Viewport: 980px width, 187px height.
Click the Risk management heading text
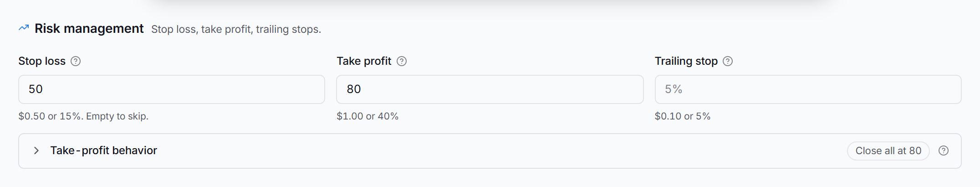tap(89, 28)
